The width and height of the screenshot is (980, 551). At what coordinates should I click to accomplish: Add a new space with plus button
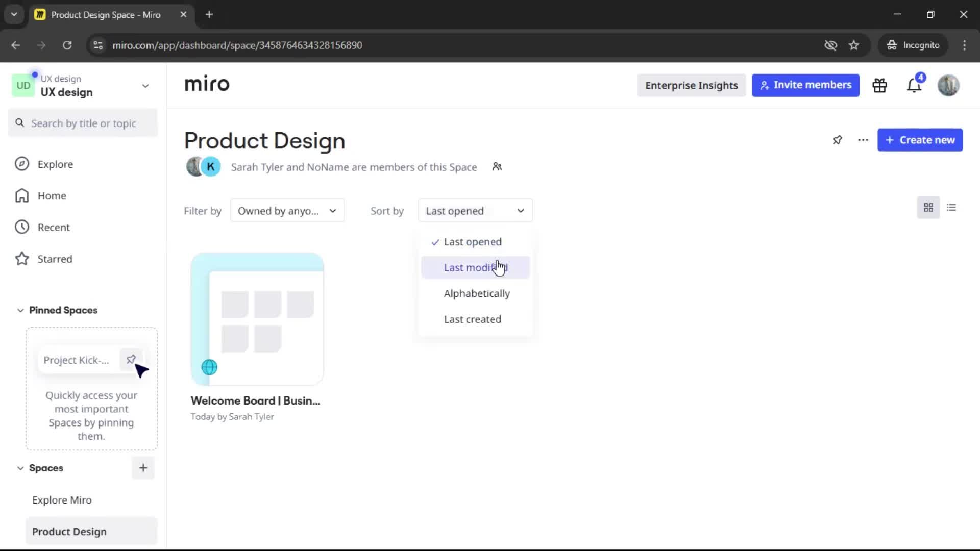(143, 468)
